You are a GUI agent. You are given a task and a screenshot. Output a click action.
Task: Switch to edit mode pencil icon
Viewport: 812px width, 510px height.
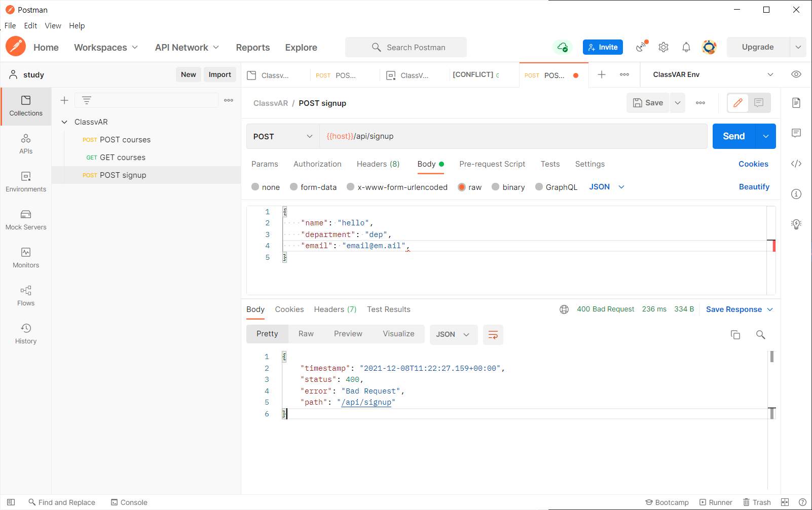738,103
